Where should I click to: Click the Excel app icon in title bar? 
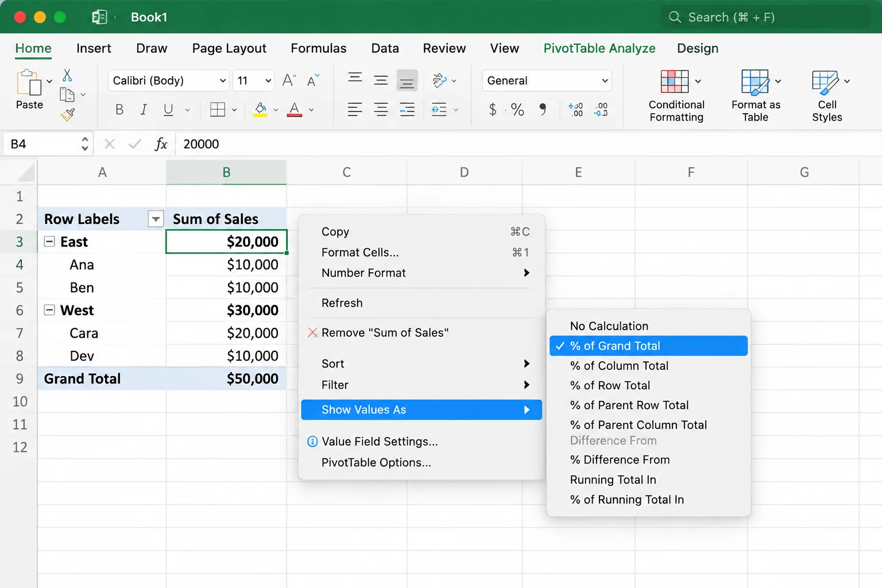pyautogui.click(x=99, y=17)
